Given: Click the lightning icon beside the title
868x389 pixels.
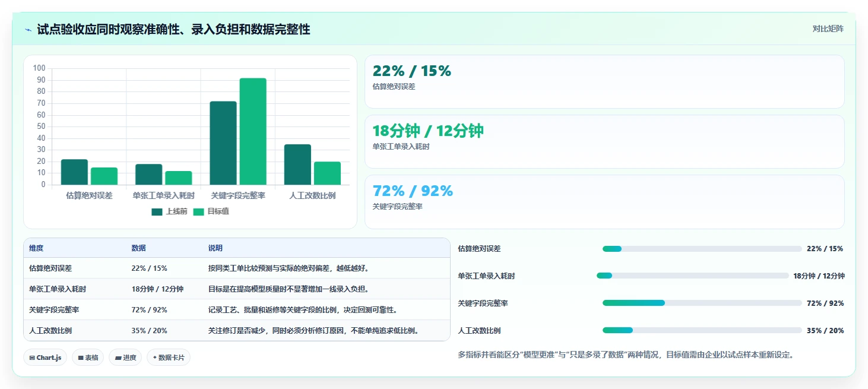Looking at the screenshot, I should 28,30.
